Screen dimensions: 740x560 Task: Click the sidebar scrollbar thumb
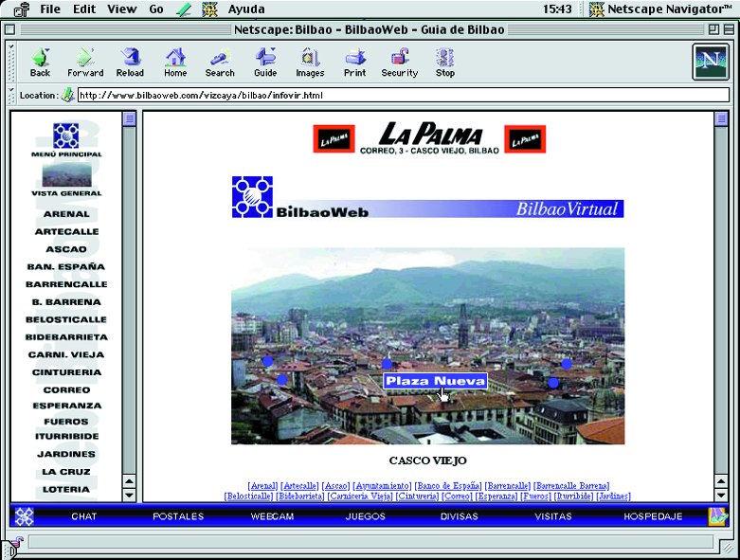click(x=129, y=118)
